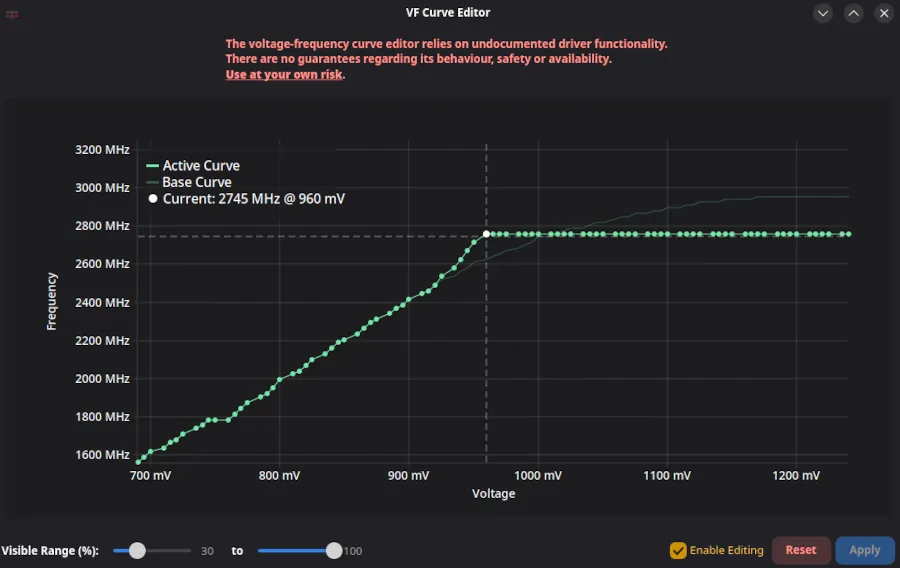
Task: Click the 1000 mV voltage axis label
Action: click(538, 476)
